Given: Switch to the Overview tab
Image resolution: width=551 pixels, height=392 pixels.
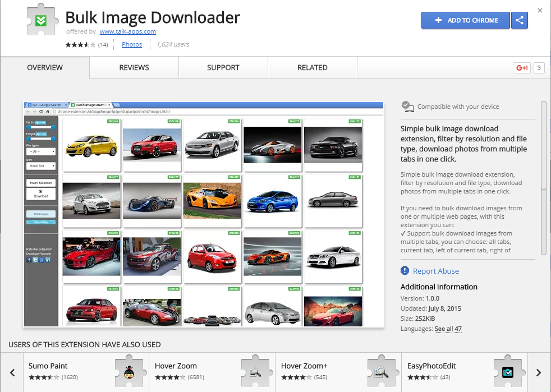Looking at the screenshot, I should (45, 67).
